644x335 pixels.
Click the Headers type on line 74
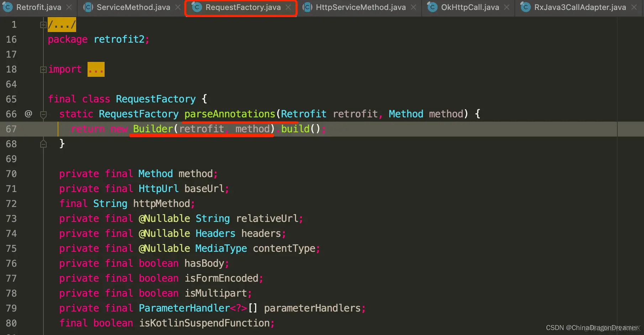(x=215, y=233)
